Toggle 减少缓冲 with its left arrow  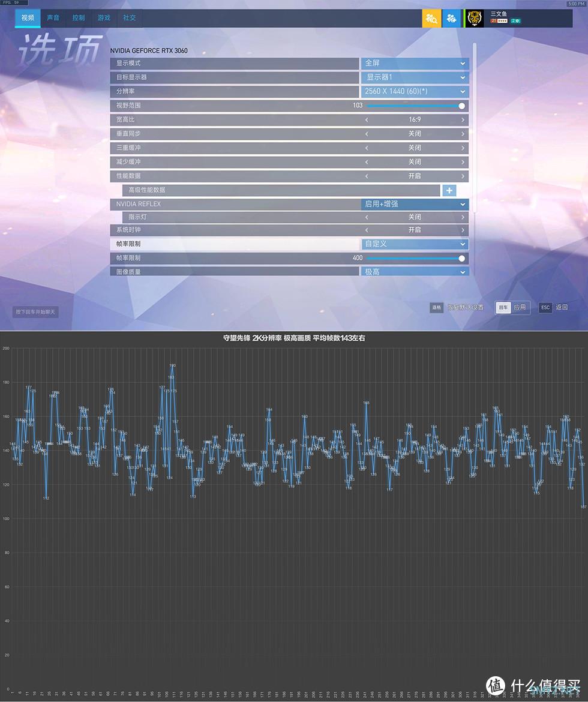click(x=367, y=162)
